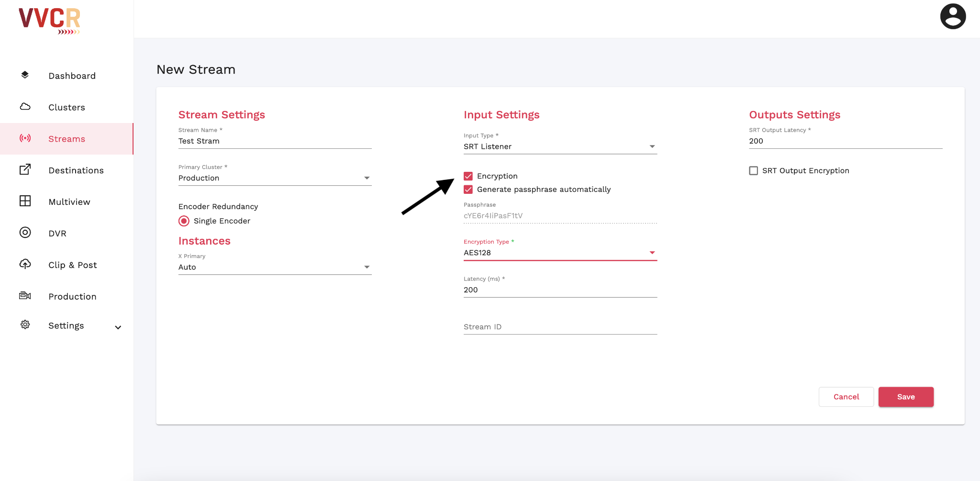Select the Single Encoder radio button

[x=184, y=221]
